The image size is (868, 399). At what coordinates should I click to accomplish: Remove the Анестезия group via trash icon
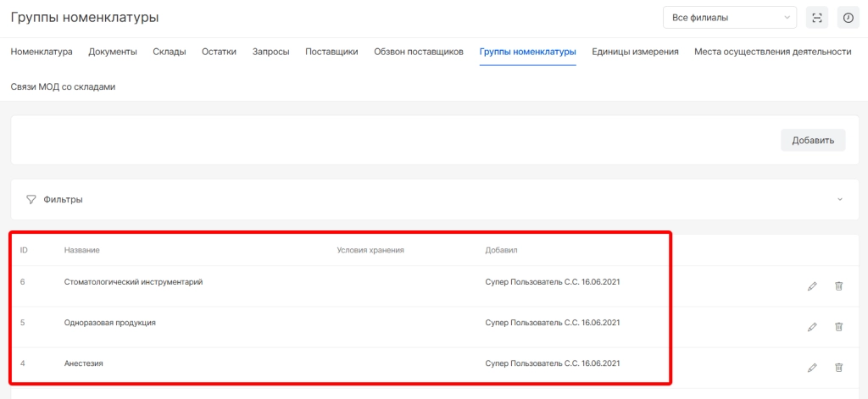(838, 368)
